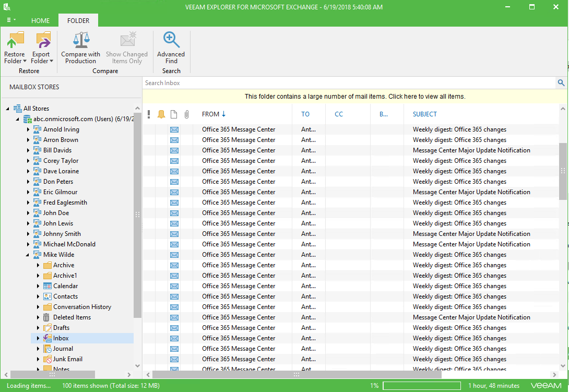
Task: Open the Restore Folder dropdown arrow
Action: (x=25, y=61)
